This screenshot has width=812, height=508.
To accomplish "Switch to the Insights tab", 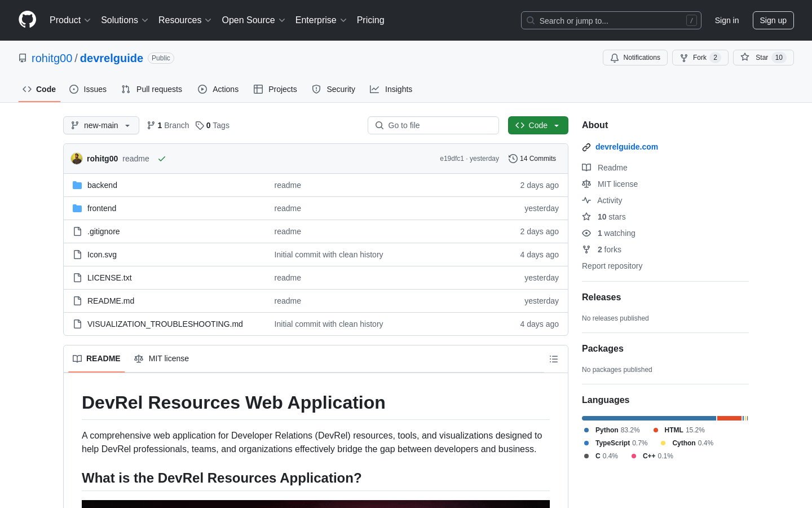I will (391, 89).
